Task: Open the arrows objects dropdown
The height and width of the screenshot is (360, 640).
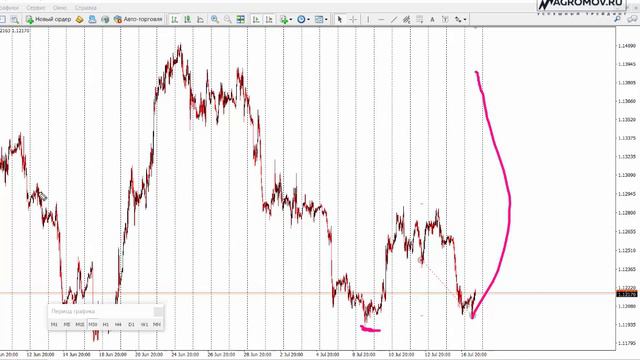Action: pyautogui.click(x=460, y=19)
